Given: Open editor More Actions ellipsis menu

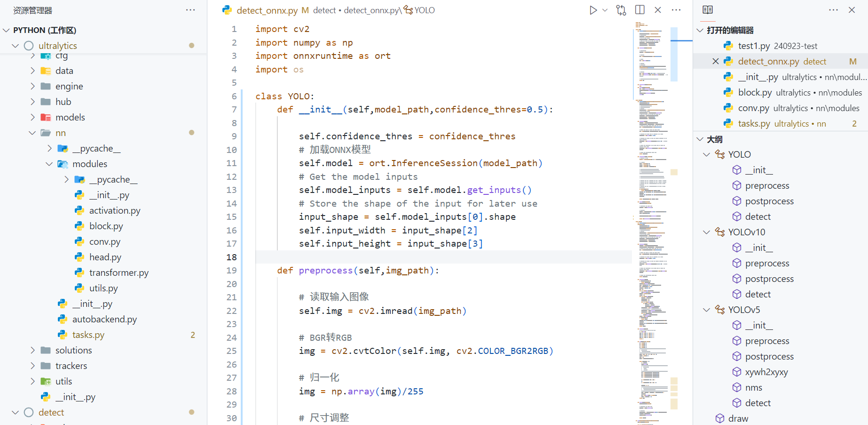Looking at the screenshot, I should point(676,10).
